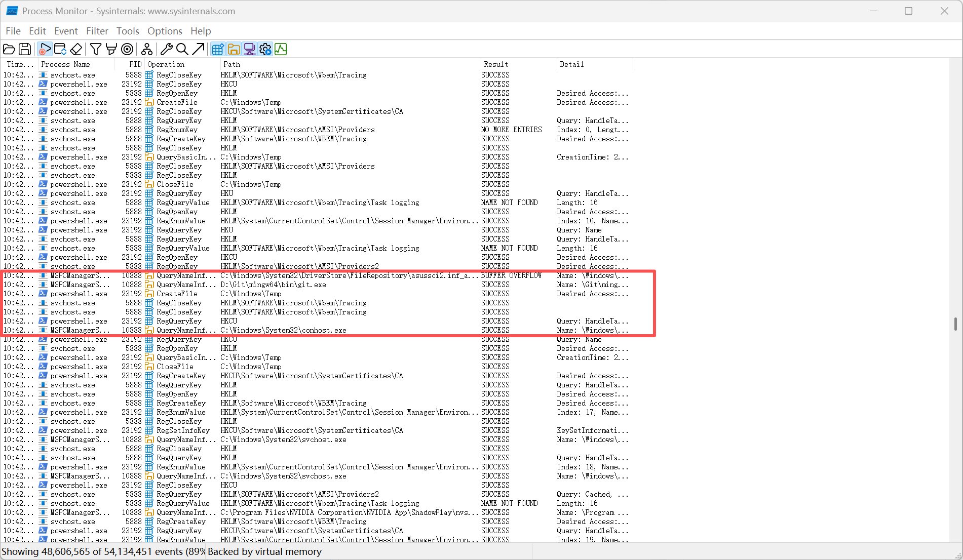Screen dimensions: 963x560
Task: Open the File menu
Action: (13, 31)
